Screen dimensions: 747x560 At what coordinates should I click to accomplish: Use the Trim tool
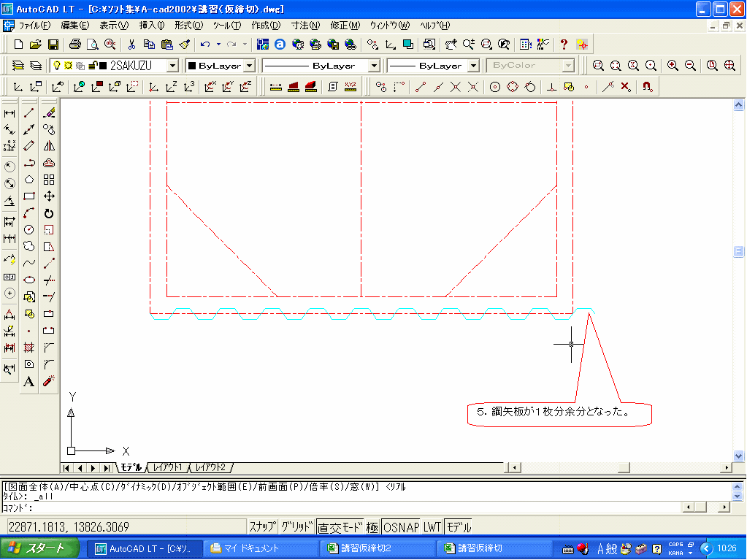[49, 280]
